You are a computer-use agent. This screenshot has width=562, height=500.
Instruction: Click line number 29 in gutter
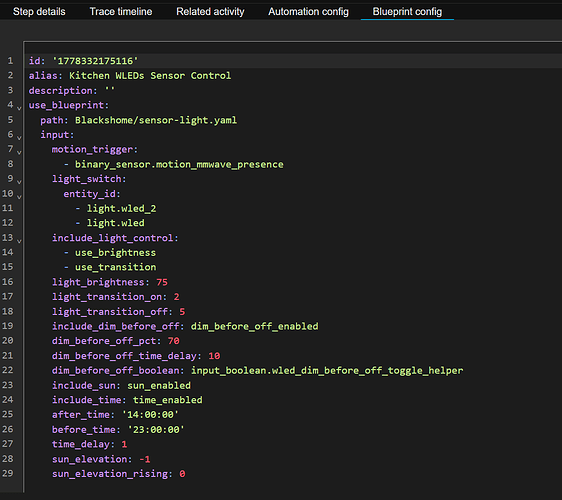click(8, 473)
